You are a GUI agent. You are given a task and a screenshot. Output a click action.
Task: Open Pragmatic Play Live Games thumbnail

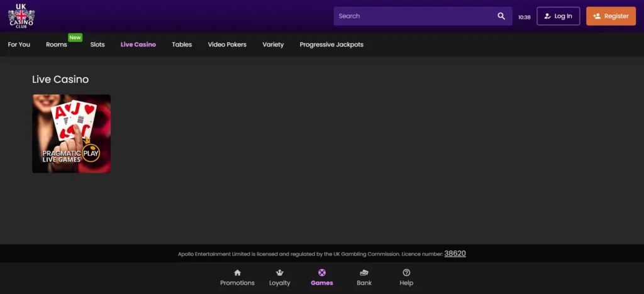(72, 134)
